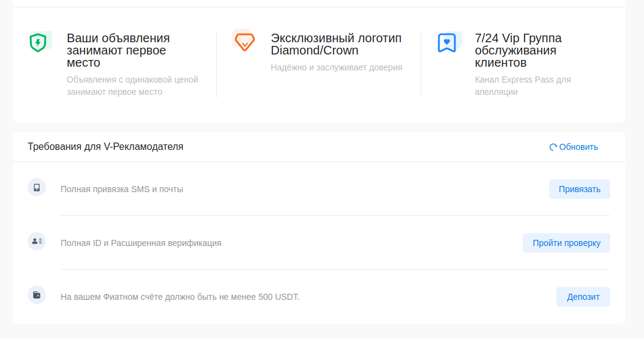Select the heading Ваши объявления занимают первое место
Image resolution: width=644 pixels, height=339 pixels.
[x=118, y=50]
